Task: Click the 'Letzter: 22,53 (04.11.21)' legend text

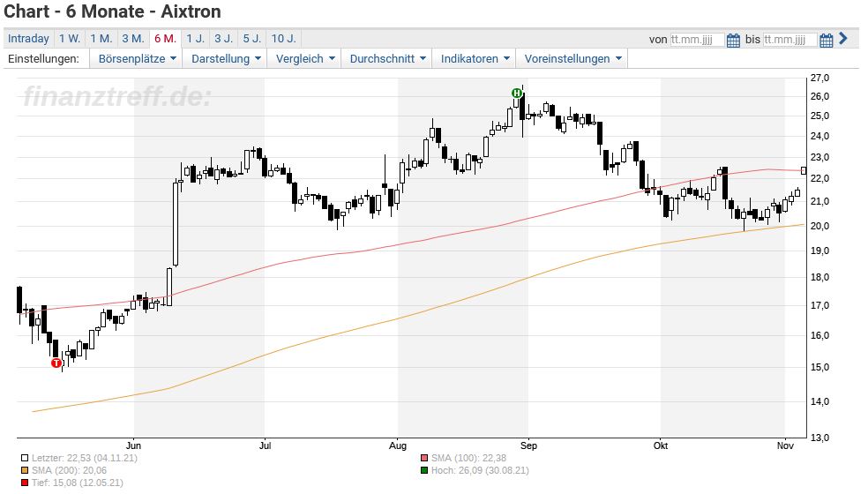Action: point(85,458)
